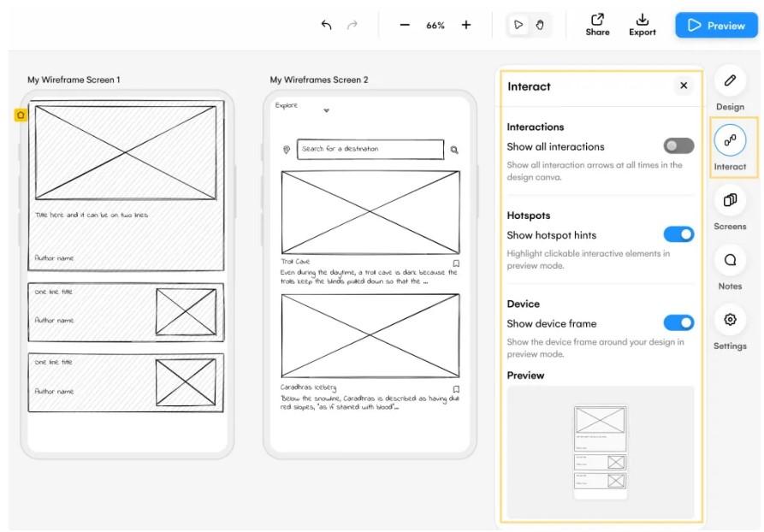Viewport: 764px width, 532px height.
Task: Expand the Explore dropdown arrow
Action: point(326,110)
